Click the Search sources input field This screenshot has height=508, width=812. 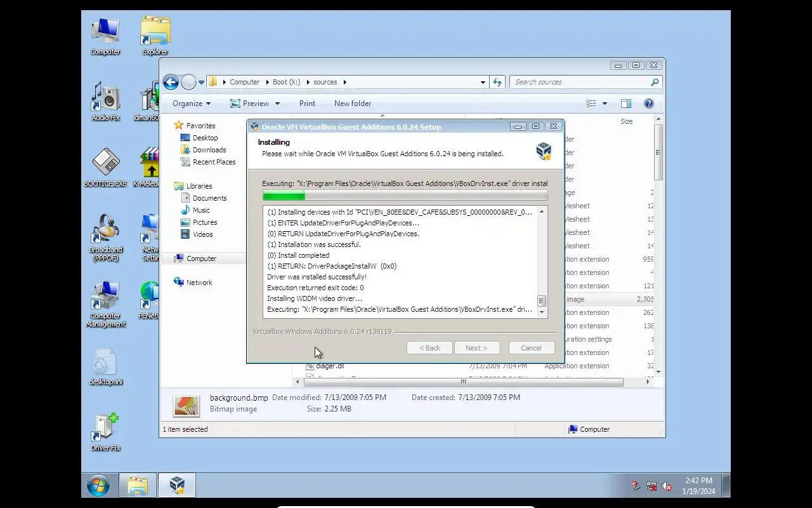coord(580,82)
